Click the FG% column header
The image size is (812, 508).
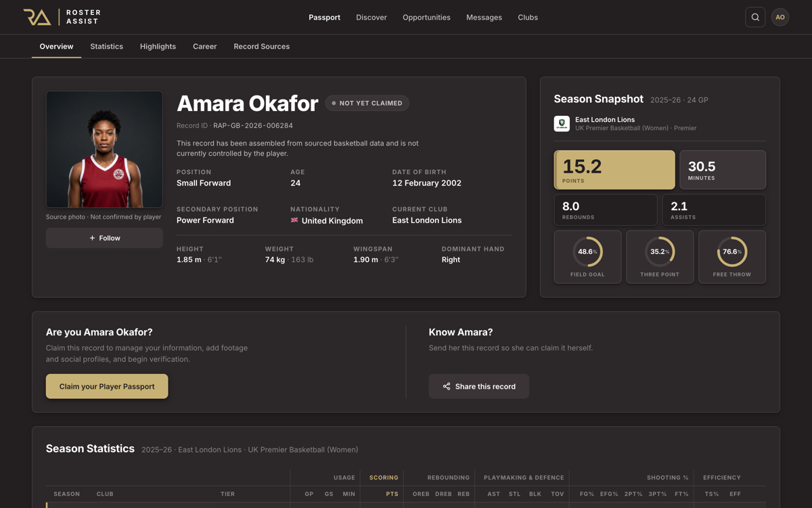(587, 494)
